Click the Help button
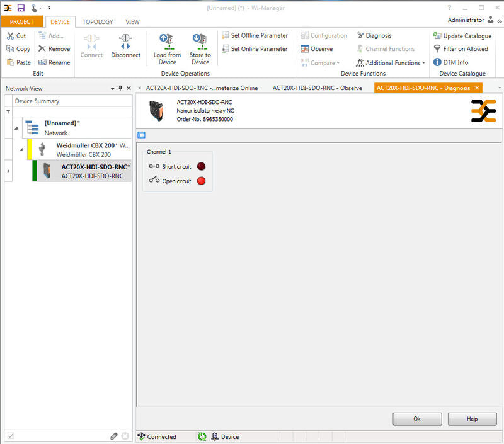The width and height of the screenshot is (504, 444). (472, 419)
